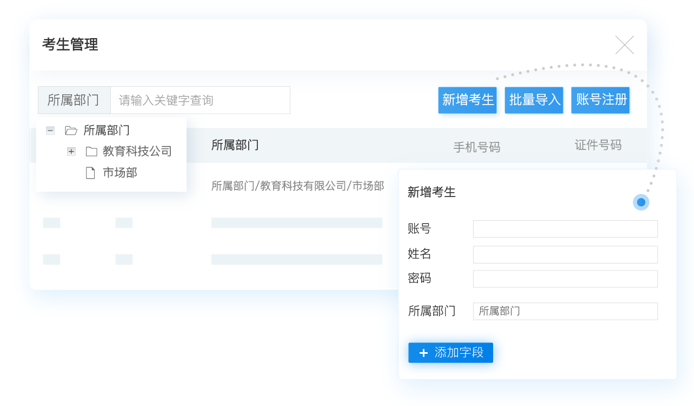
Task: Click into the 密码 input field
Action: coord(565,279)
